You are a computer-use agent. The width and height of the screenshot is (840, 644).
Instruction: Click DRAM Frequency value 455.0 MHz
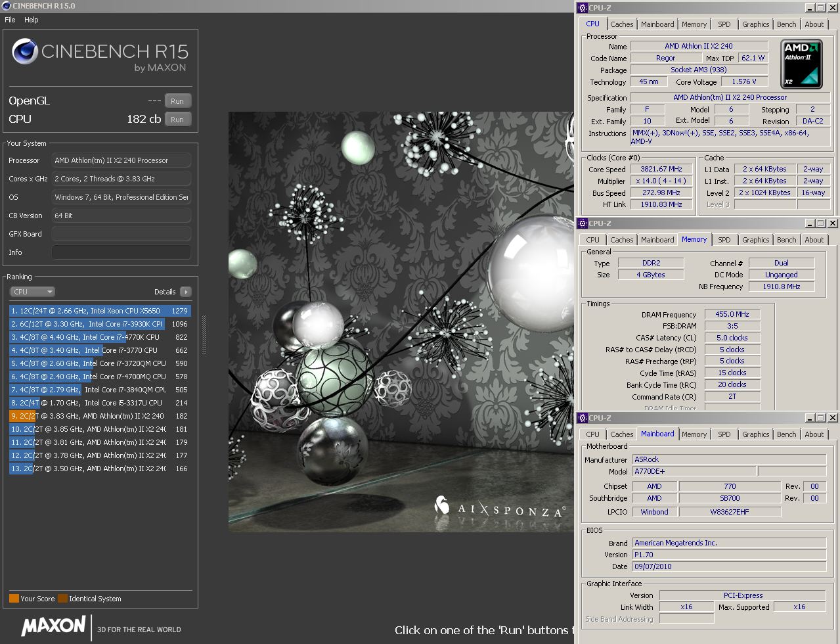732,314
